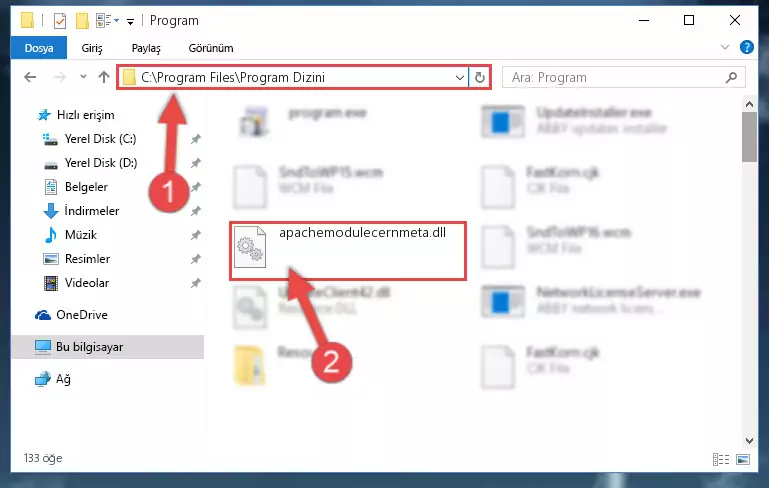Expand the recent locations dropdown arrow

tap(83, 77)
